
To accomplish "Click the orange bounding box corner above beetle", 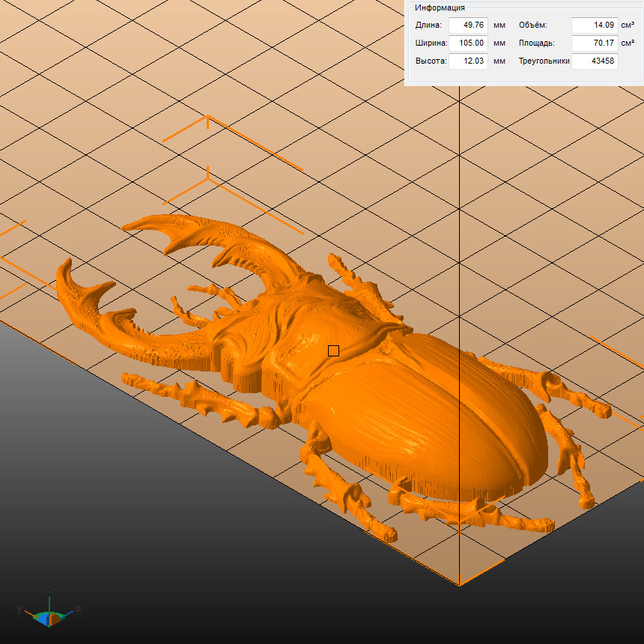I will [x=207, y=118].
